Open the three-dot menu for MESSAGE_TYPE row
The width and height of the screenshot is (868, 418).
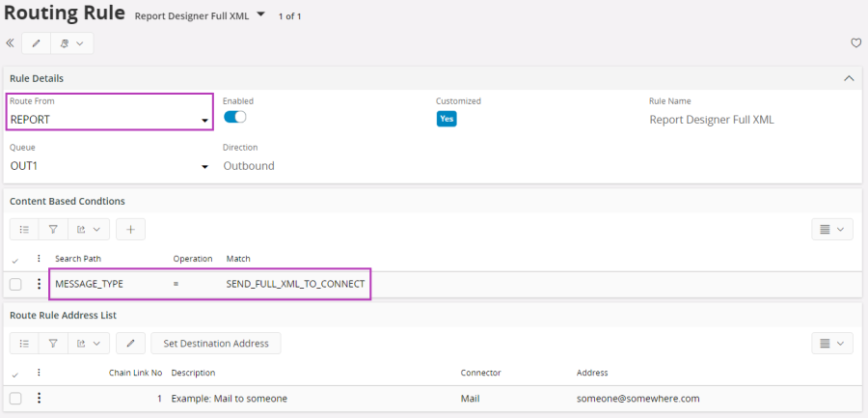(40, 284)
